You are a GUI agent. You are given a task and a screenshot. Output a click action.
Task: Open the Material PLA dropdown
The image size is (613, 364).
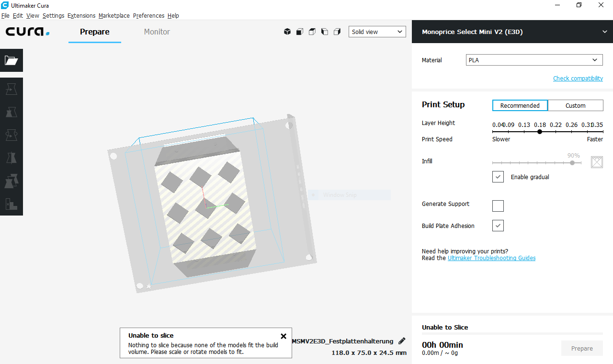[x=534, y=60]
